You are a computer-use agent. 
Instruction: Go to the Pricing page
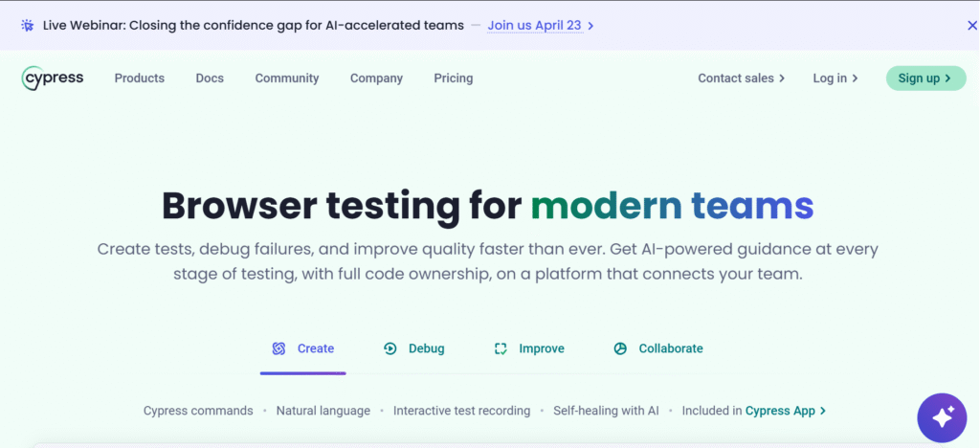click(454, 78)
